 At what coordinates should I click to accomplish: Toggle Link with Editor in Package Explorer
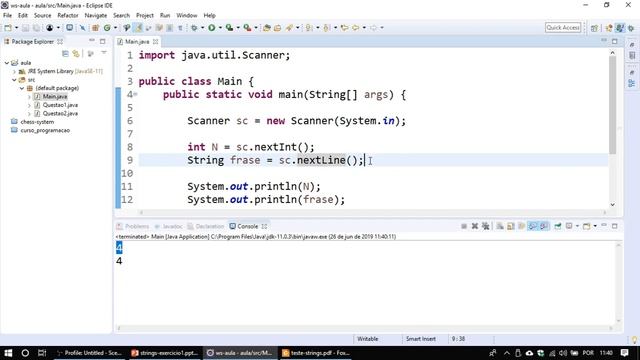tap(76, 53)
